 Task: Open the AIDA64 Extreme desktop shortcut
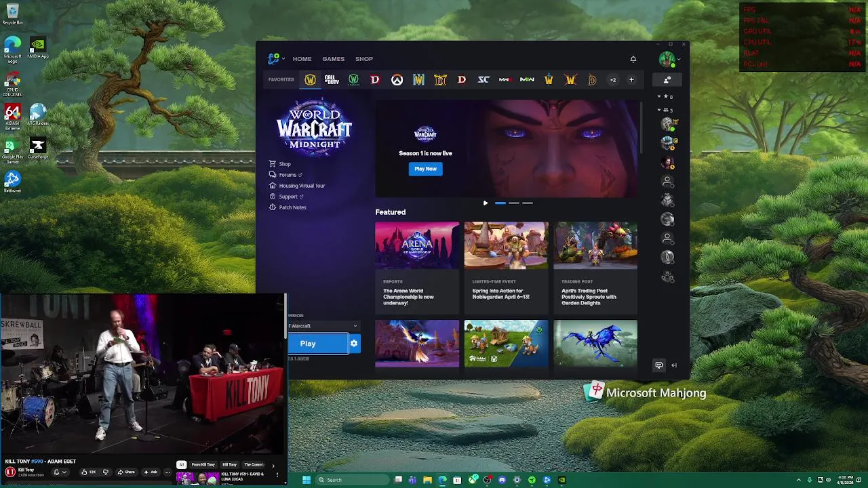12,117
